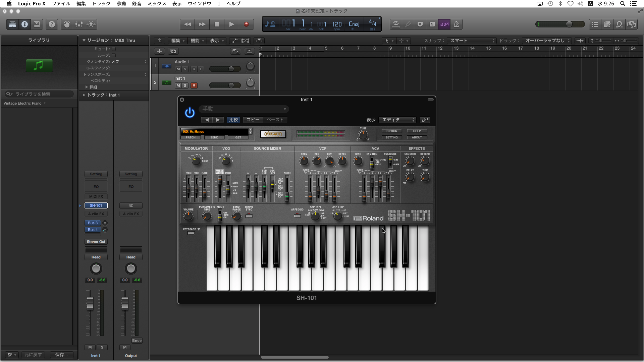Adjust the master volume slider in toolbar
644x362 pixels.
(x=560, y=24)
